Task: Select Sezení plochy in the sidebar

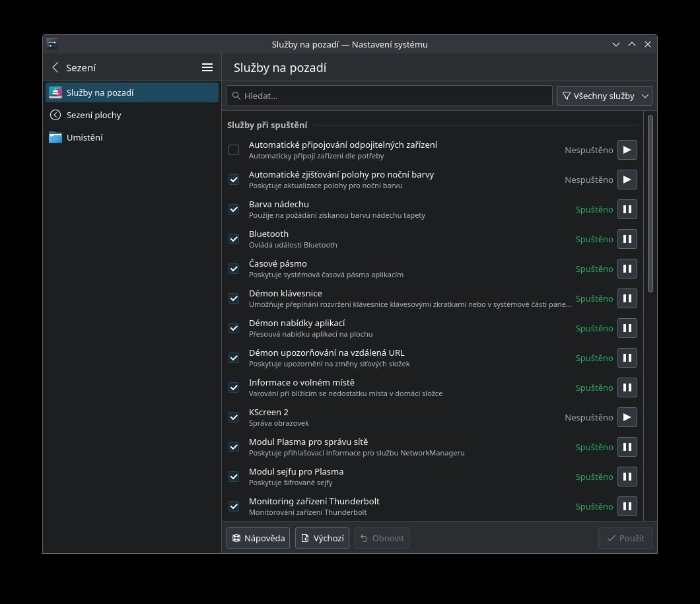Action: pos(94,115)
